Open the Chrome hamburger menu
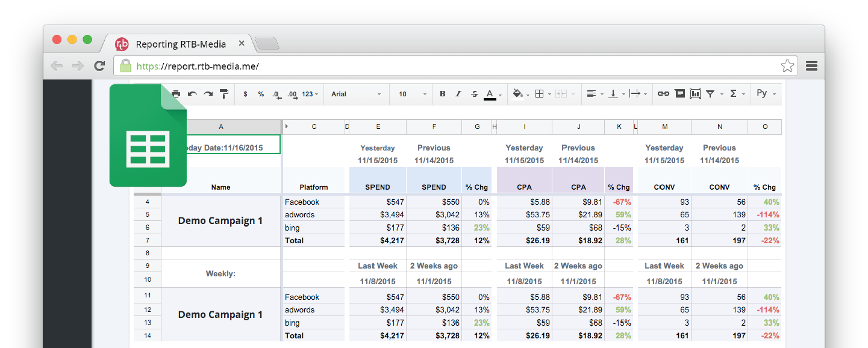The height and width of the screenshot is (348, 868). [x=811, y=66]
